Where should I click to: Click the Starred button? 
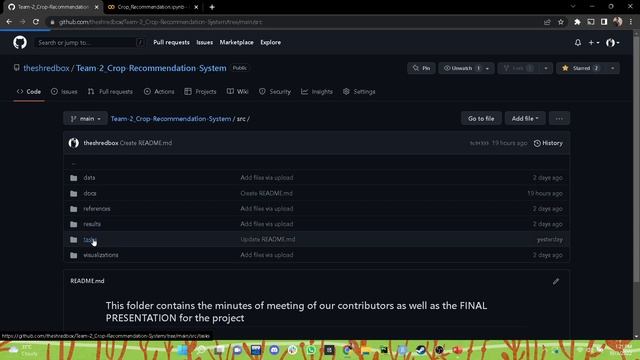(580, 68)
